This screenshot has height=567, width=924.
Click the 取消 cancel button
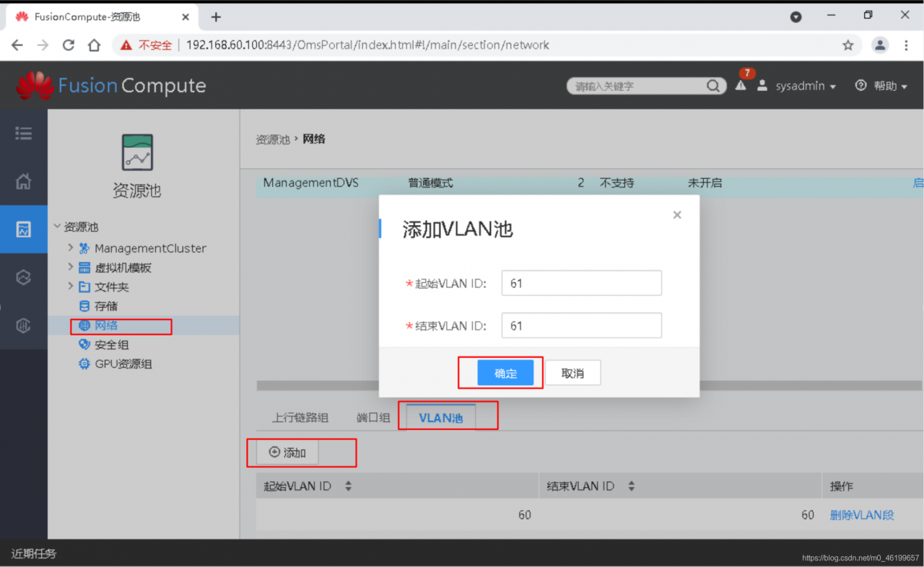point(572,373)
